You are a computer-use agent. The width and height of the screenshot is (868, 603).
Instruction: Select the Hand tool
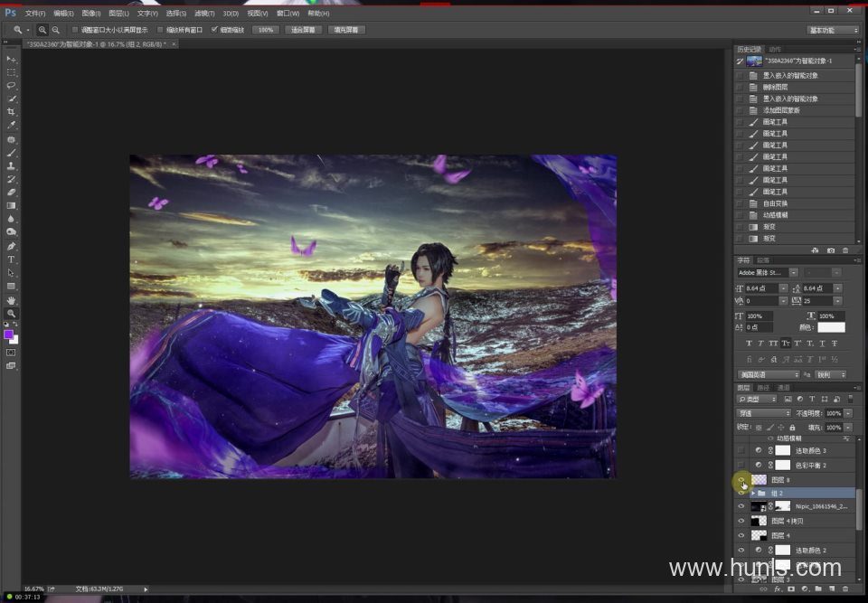(x=11, y=300)
